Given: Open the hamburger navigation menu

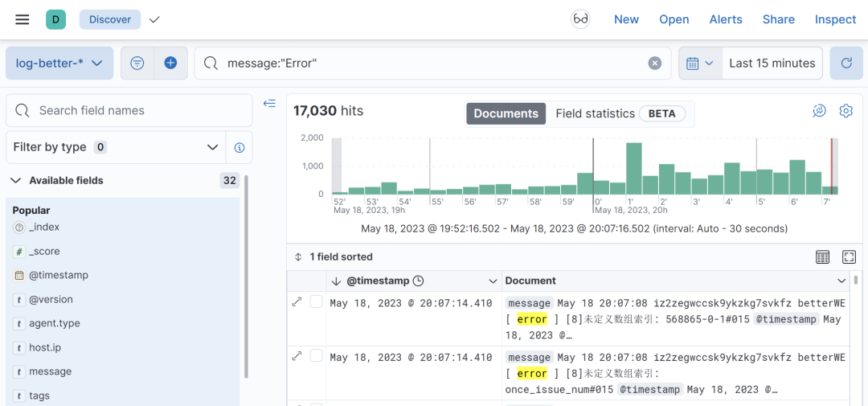Looking at the screenshot, I should pyautogui.click(x=23, y=19).
